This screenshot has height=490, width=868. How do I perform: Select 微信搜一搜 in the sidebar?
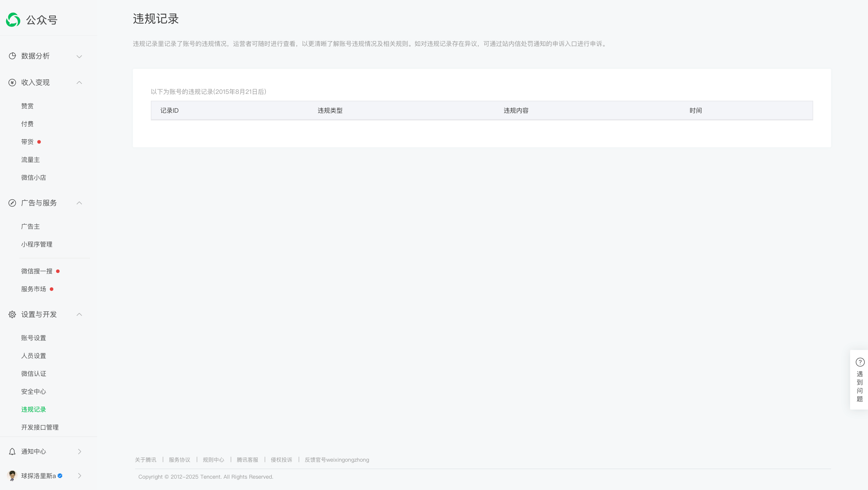37,271
